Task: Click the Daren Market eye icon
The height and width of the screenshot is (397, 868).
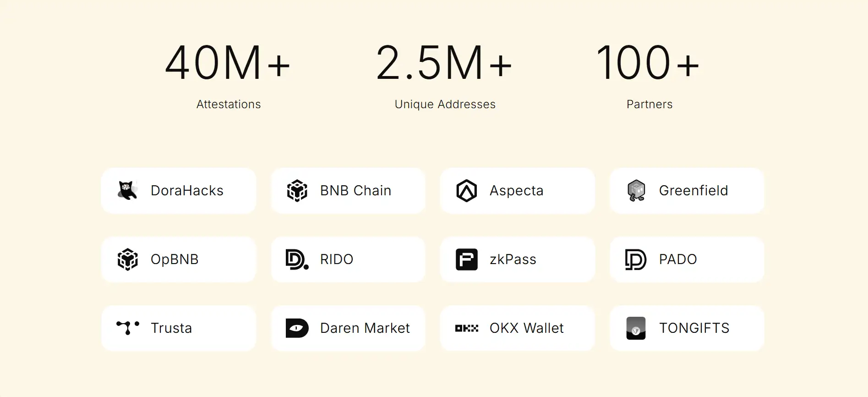Action: point(297,328)
